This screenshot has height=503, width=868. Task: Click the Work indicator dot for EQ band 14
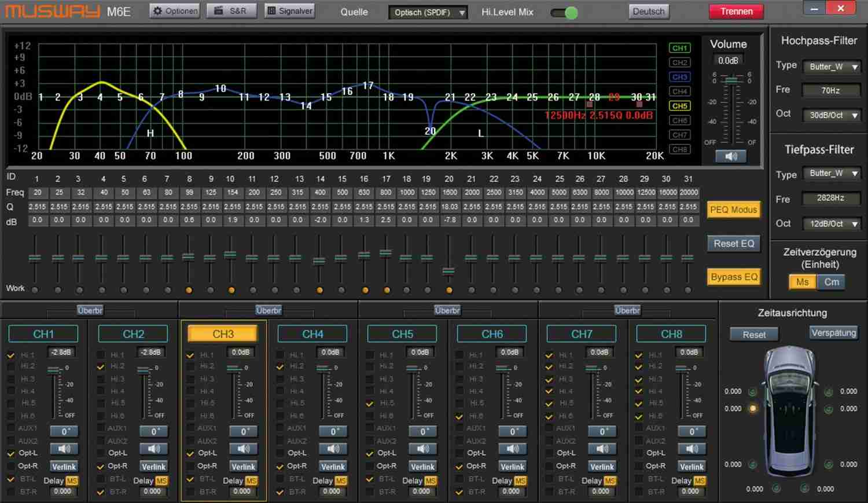point(320,290)
